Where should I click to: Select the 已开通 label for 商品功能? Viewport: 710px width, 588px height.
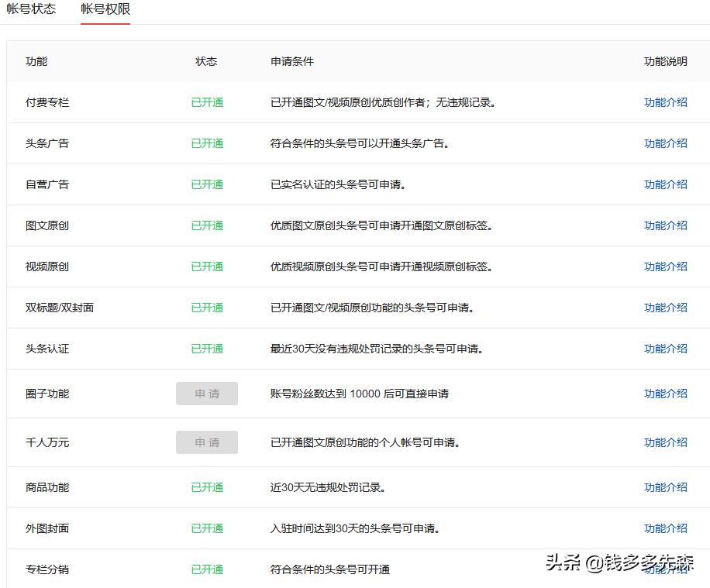(206, 487)
